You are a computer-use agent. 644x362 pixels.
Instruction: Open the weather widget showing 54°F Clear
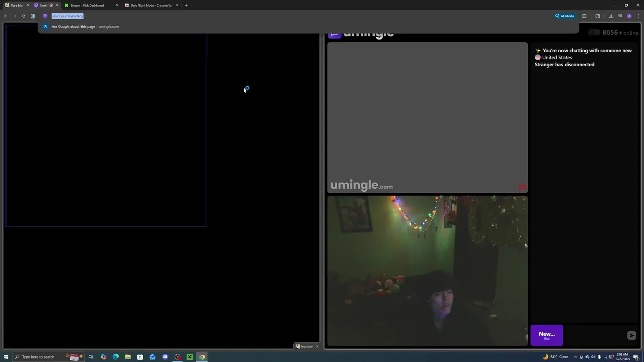pos(555,357)
